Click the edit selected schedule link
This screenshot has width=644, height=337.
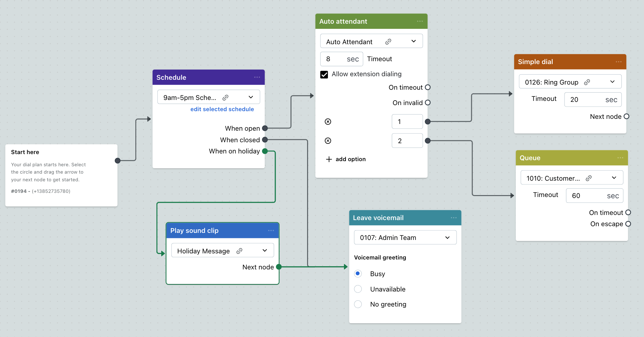(x=222, y=109)
